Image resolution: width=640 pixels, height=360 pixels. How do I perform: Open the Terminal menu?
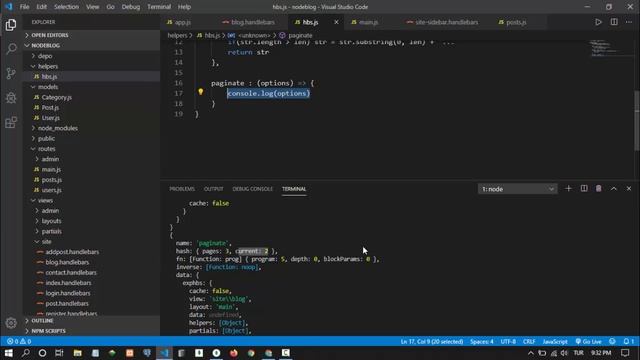coord(159,7)
